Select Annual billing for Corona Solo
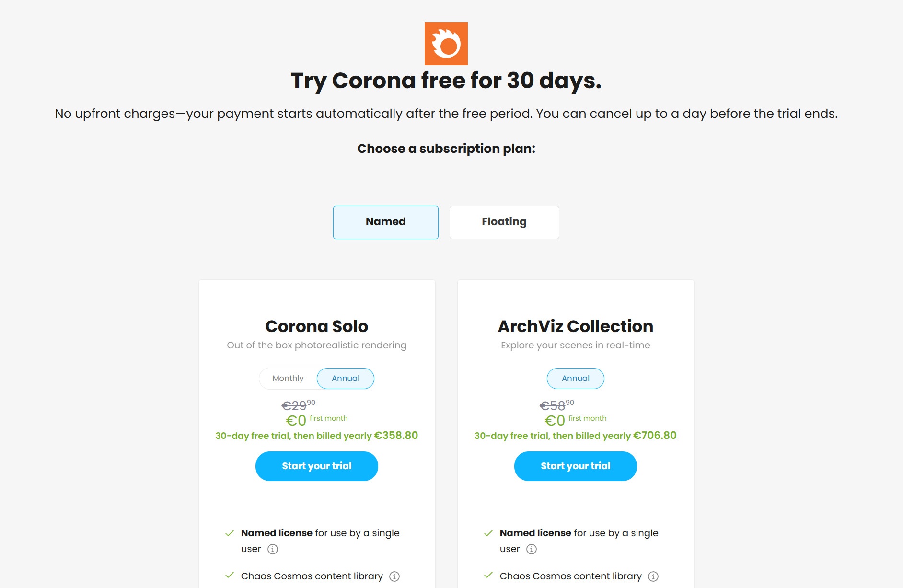Image resolution: width=903 pixels, height=588 pixels. [346, 379]
